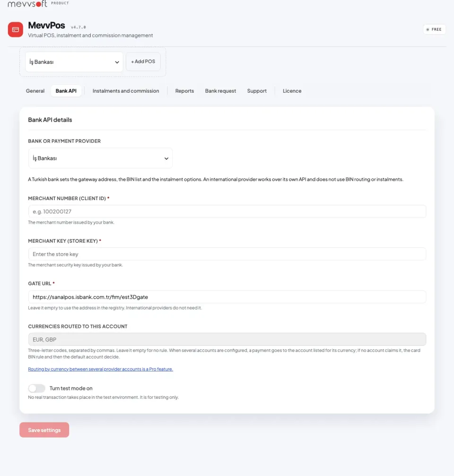The width and height of the screenshot is (454, 476).
Task: Open the İş Bankası POS selector dropdown
Action: point(74,62)
